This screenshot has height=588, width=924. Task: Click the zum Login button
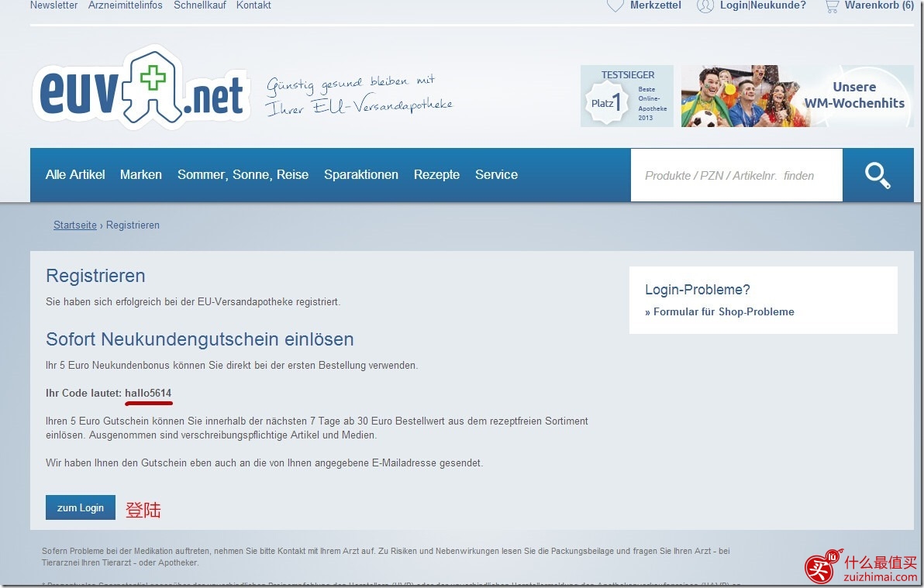(80, 507)
